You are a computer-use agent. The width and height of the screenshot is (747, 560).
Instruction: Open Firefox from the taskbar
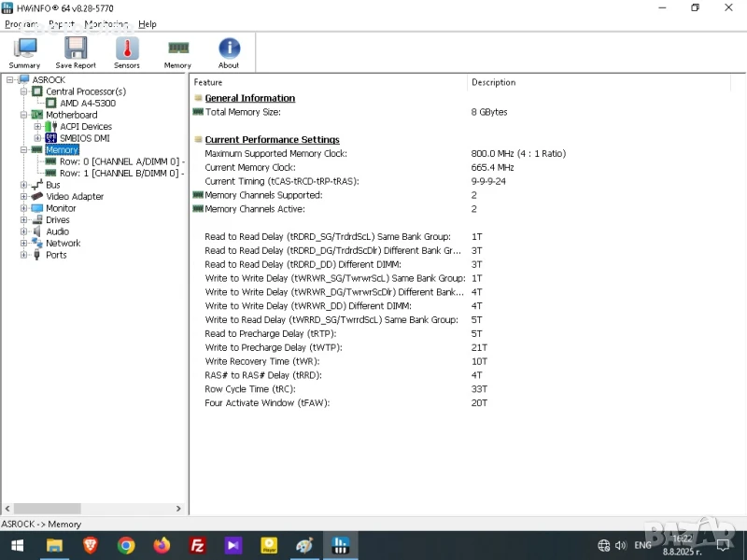pos(162,545)
